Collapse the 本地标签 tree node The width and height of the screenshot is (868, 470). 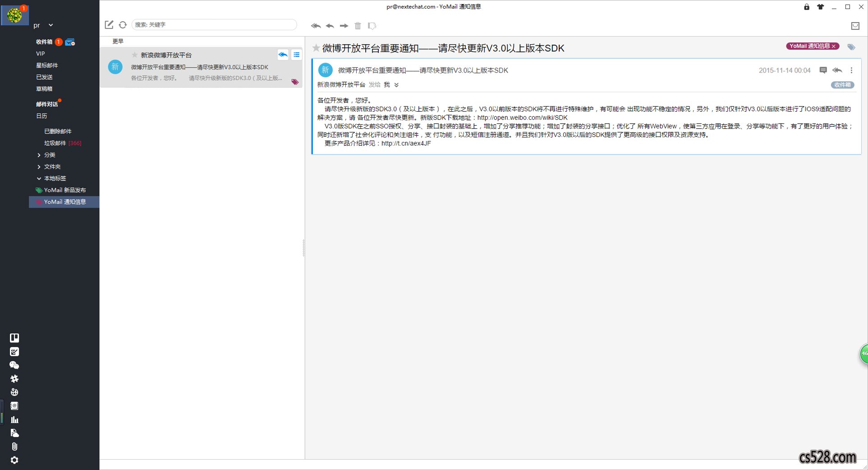(39, 178)
